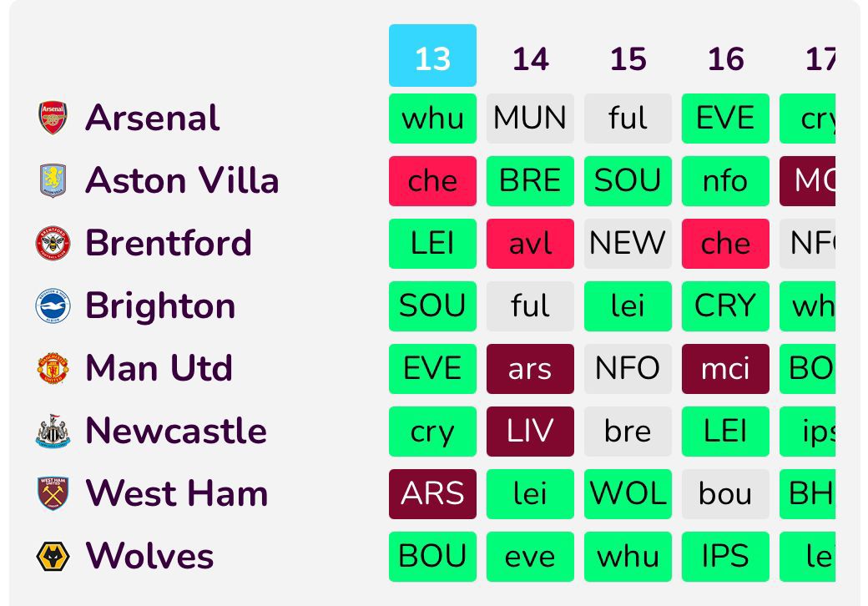Click the green SOU cell for Brighton
Viewport: 868px width, 606px height.
click(x=432, y=306)
